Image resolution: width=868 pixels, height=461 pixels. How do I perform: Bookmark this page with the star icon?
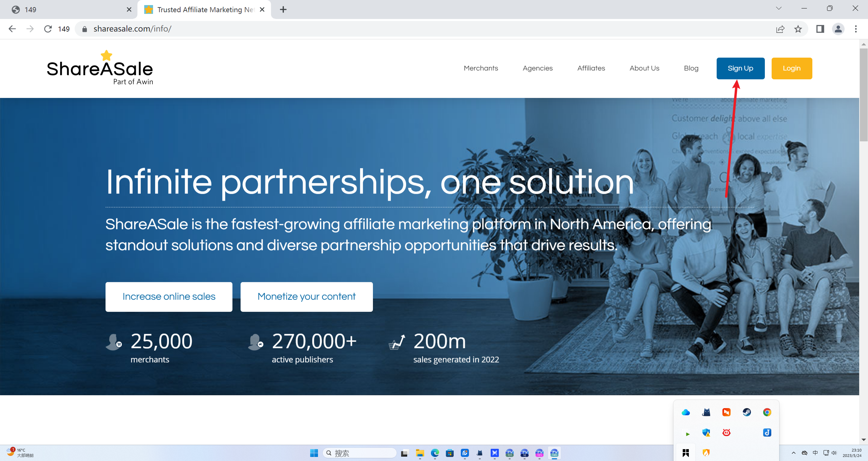point(798,29)
